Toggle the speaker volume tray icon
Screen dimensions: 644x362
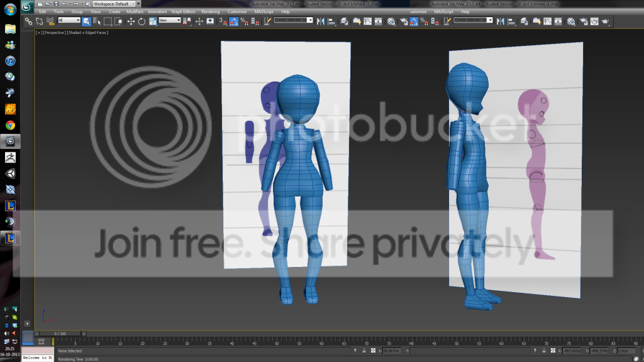6,333
